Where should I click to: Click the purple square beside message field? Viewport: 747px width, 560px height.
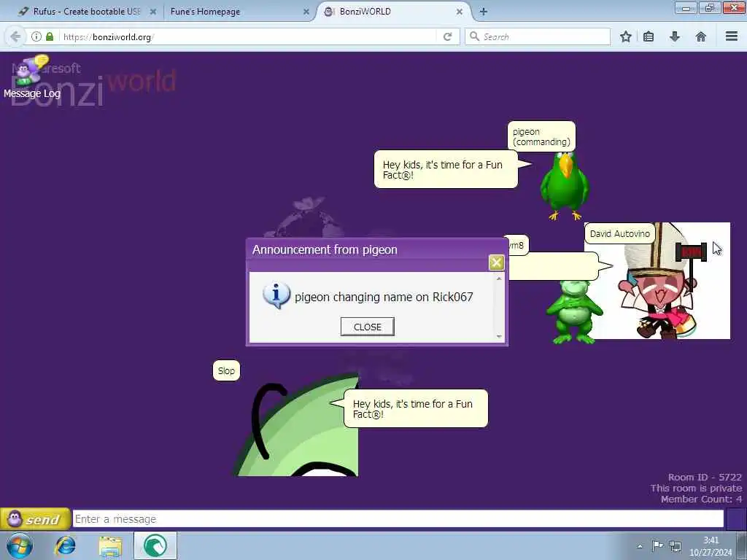coord(735,519)
